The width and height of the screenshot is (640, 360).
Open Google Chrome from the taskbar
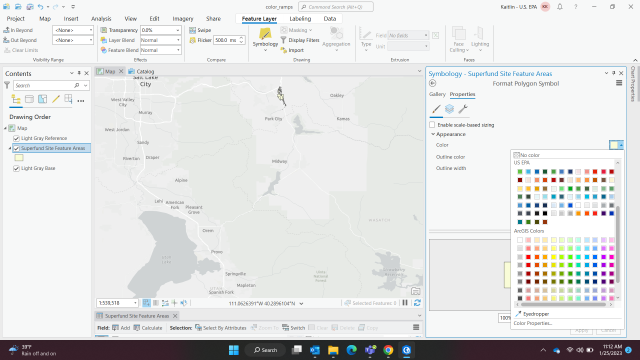(x=388, y=350)
